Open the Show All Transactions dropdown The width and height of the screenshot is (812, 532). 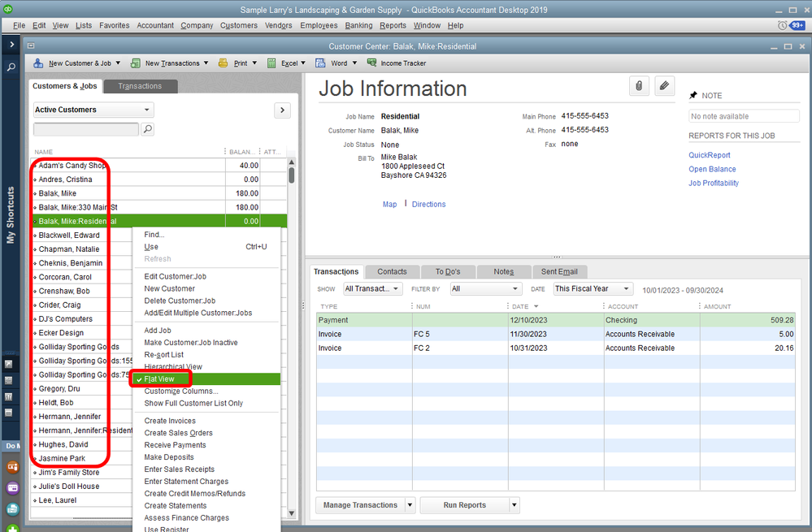372,289
